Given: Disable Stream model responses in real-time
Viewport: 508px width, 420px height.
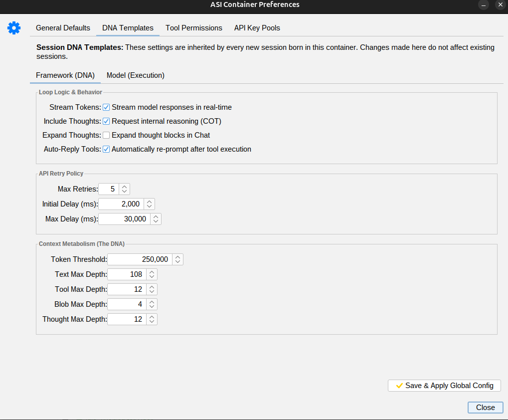Looking at the screenshot, I should click(x=106, y=107).
